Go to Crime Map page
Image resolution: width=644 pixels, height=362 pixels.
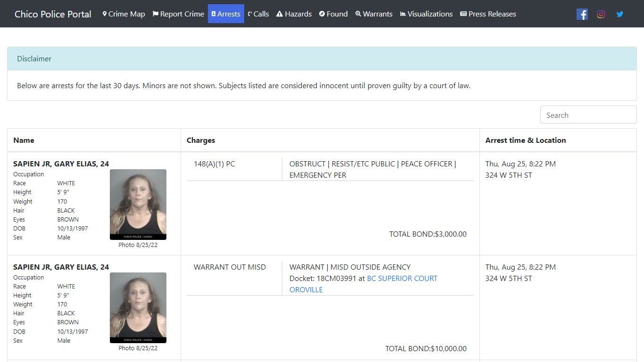(x=124, y=14)
